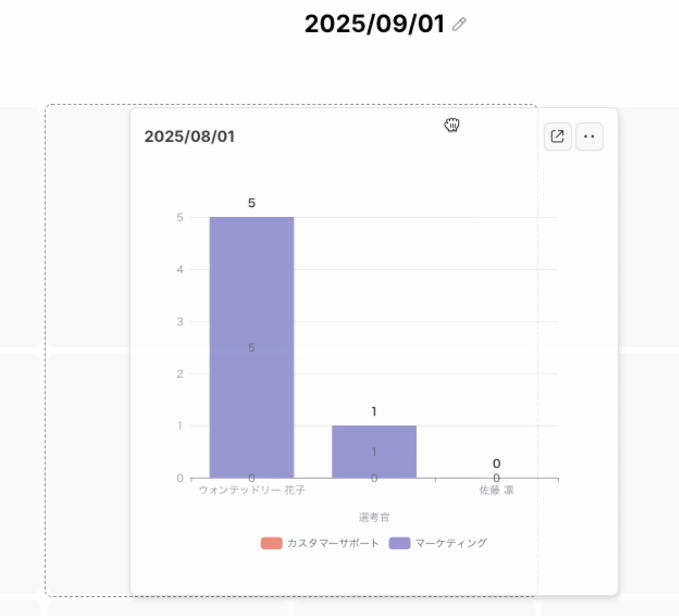Click the 選考官 axis title
This screenshot has height=616, width=679.
coord(374,517)
